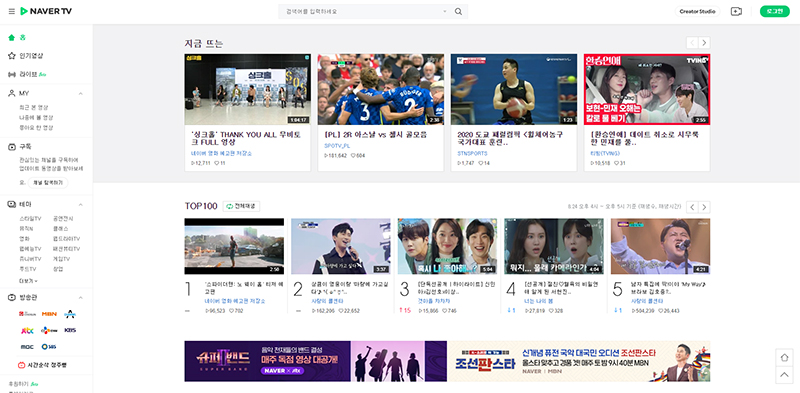Collapse the 테마 section chevron
Image resolution: width=800 pixels, height=393 pixels.
coord(81,204)
